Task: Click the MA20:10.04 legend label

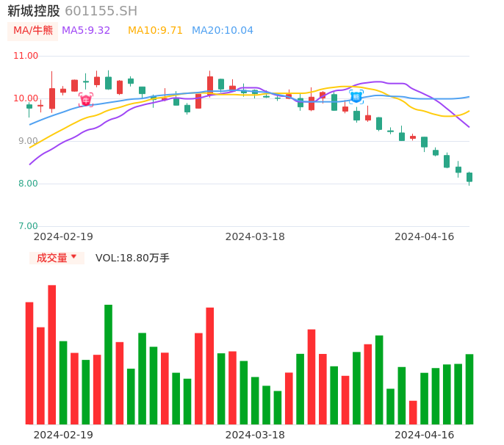Action: point(223,31)
